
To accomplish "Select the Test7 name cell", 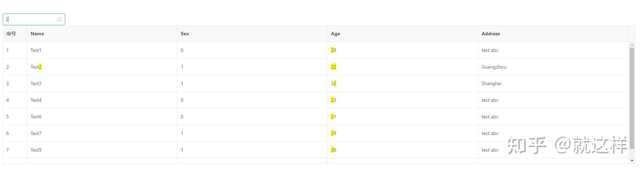I will pyautogui.click(x=36, y=133).
